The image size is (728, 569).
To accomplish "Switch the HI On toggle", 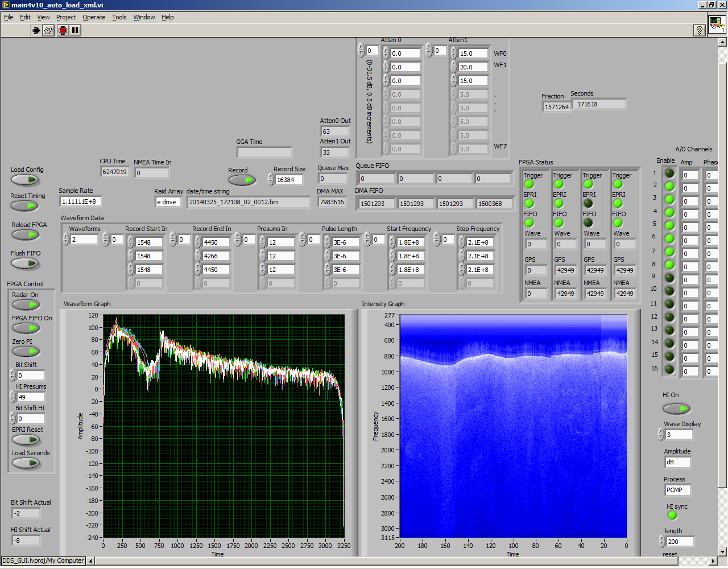I will click(676, 409).
